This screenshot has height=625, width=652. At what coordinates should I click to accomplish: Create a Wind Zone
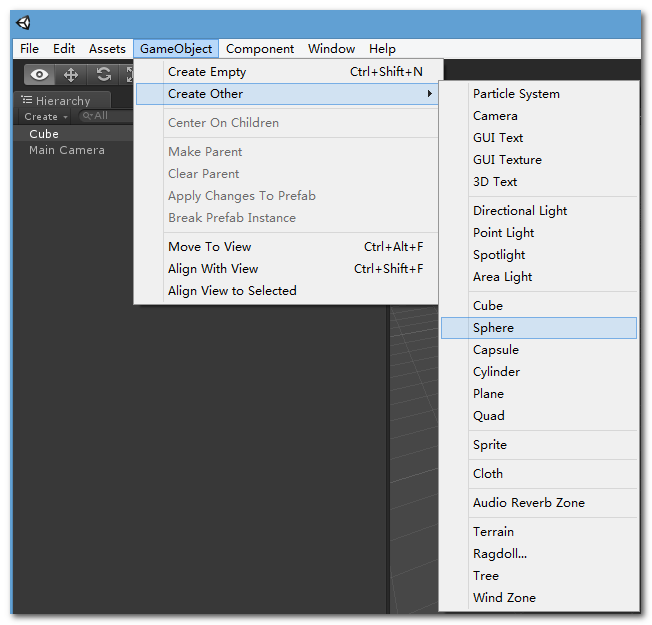coord(539,598)
